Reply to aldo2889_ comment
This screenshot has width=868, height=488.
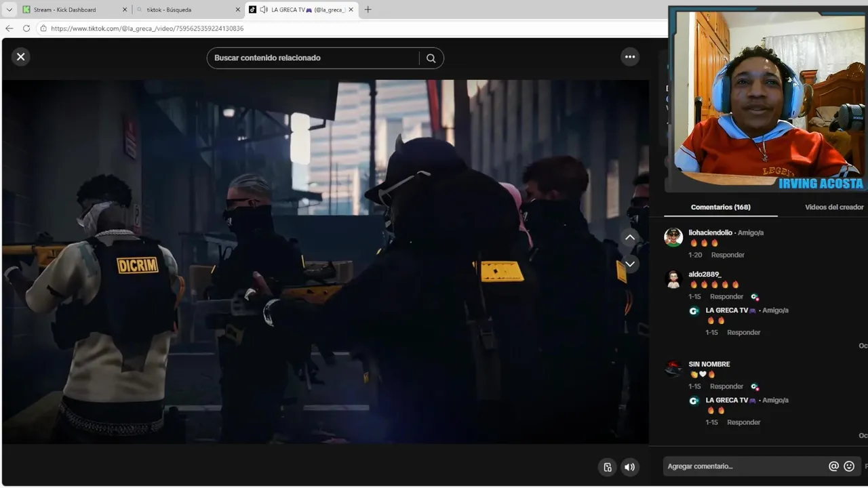(726, 297)
